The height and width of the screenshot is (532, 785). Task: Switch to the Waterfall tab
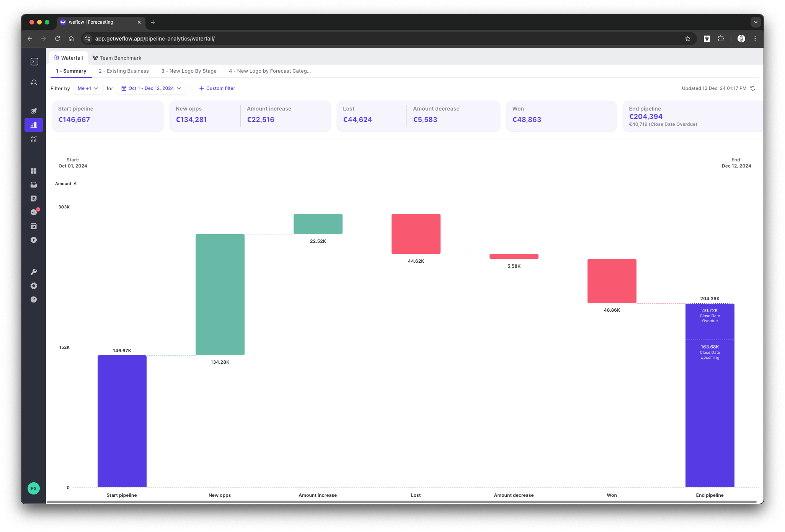point(69,58)
